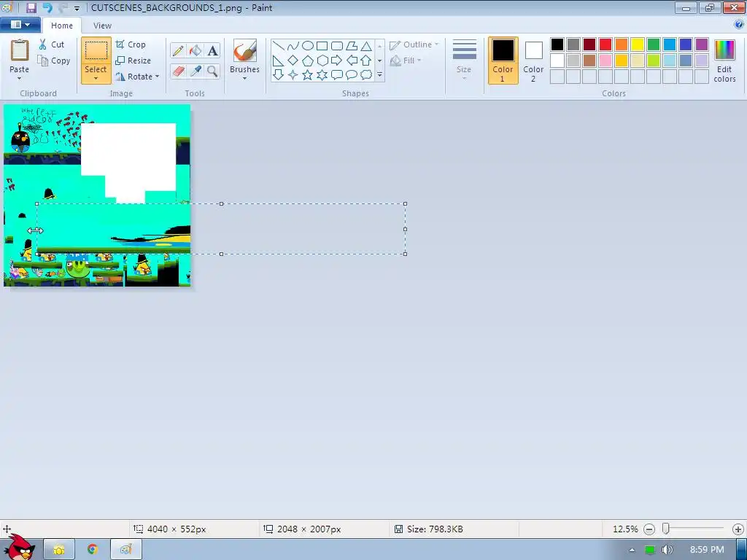Choose the Right arrow shape

tap(337, 61)
